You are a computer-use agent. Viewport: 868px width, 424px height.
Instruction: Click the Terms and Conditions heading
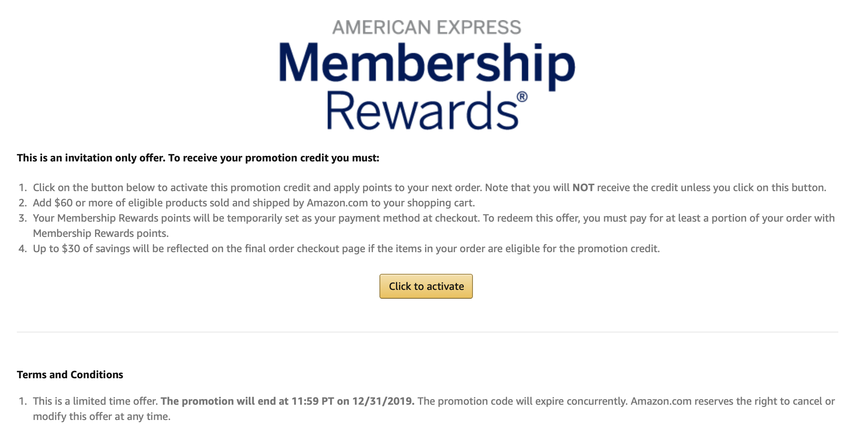point(70,375)
